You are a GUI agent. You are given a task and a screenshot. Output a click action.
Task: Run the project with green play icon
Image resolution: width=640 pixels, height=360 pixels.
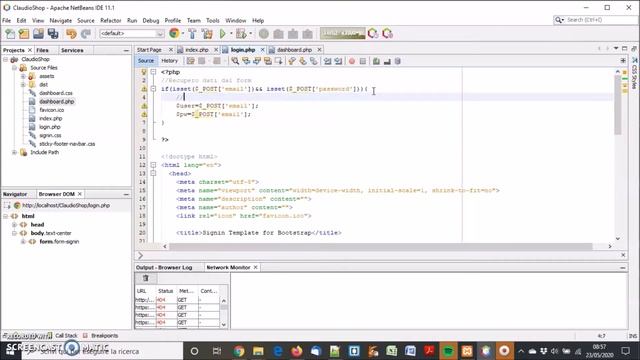pos(223,33)
